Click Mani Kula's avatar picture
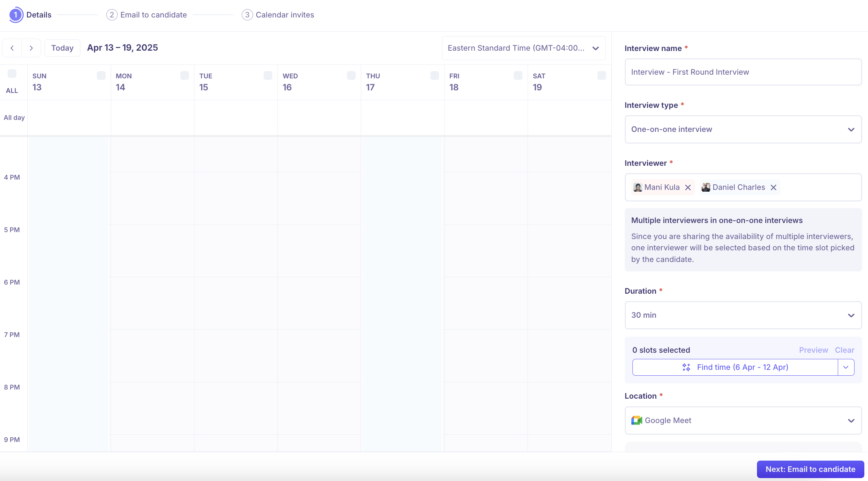 pos(638,187)
